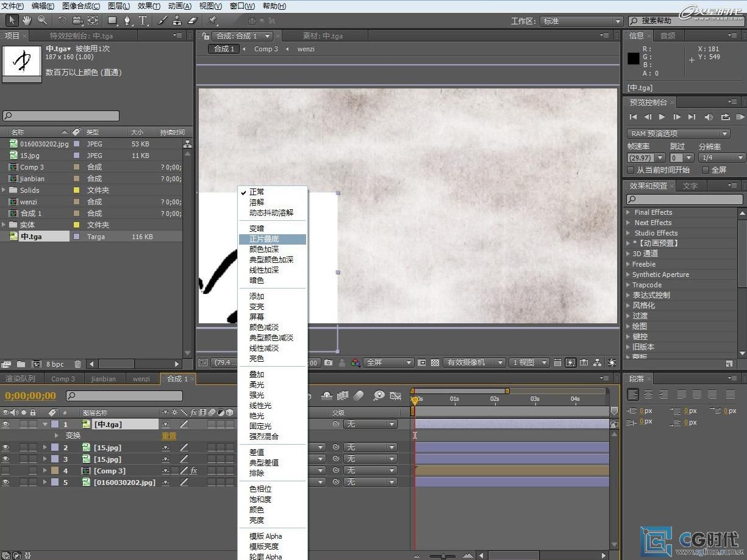This screenshot has height=560, width=747.
Task: Expand the Final Effects category
Action: point(629,212)
